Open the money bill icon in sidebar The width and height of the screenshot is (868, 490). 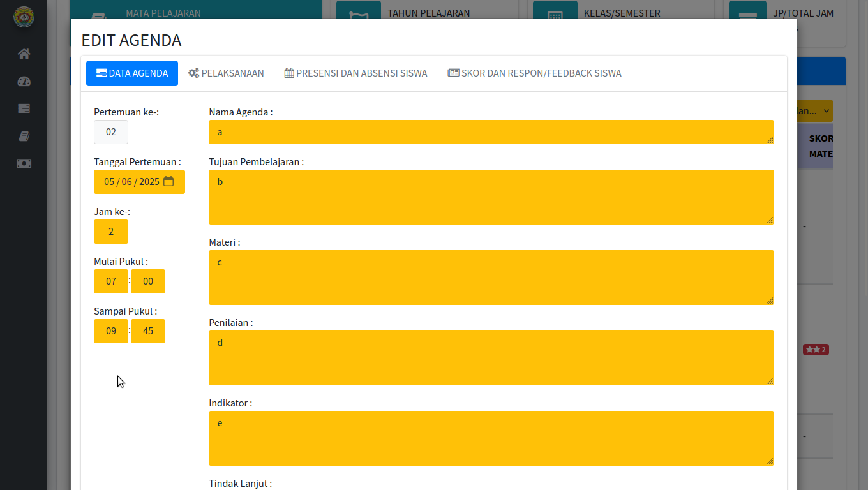pos(24,164)
